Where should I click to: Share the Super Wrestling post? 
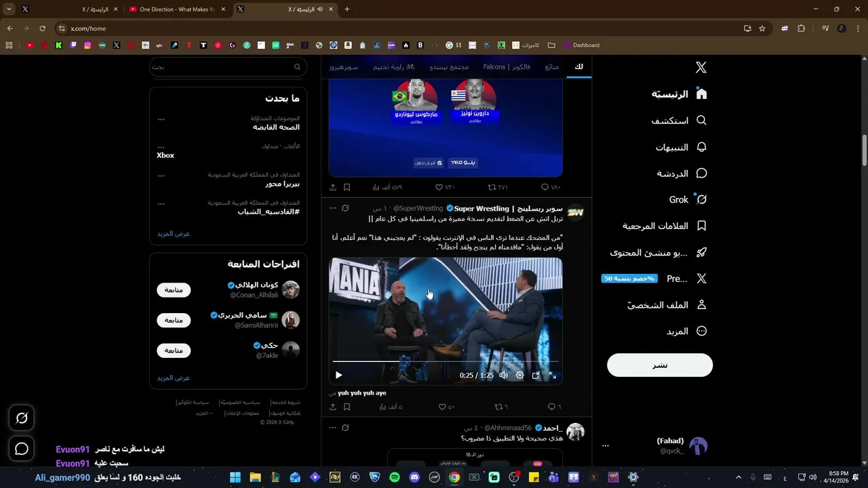333,407
